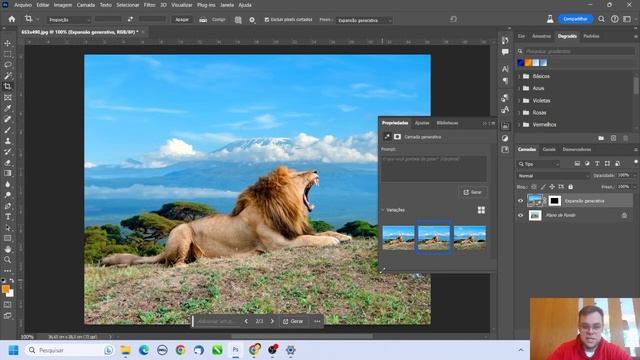Create new gradient group folder icon
This screenshot has width=640, height=360.
point(601,138)
